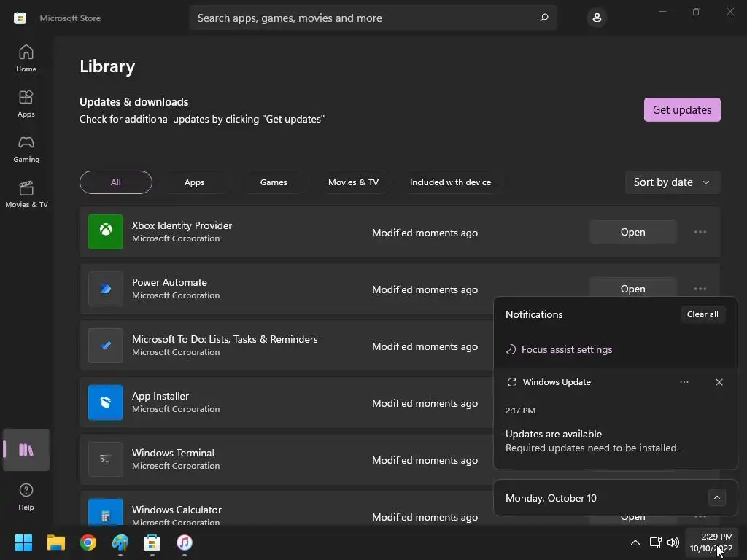Open the Windows Start menu
Viewport: 747px width, 560px height.
[x=23, y=542]
